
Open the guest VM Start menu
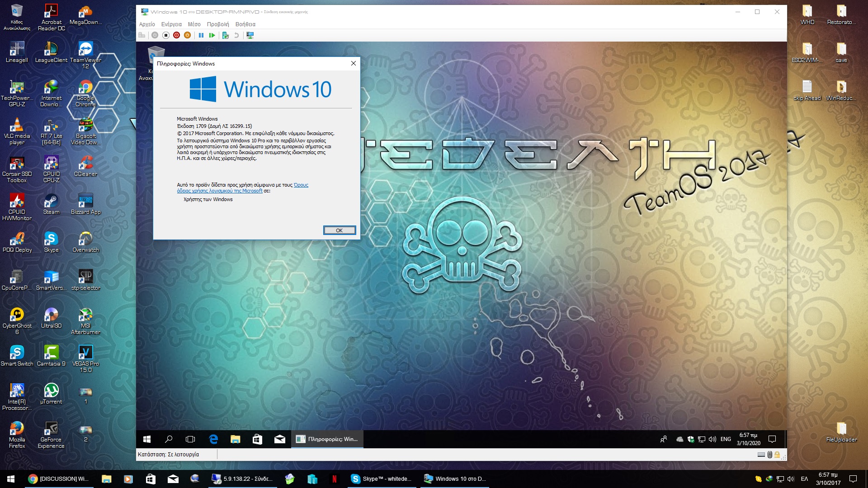[147, 439]
